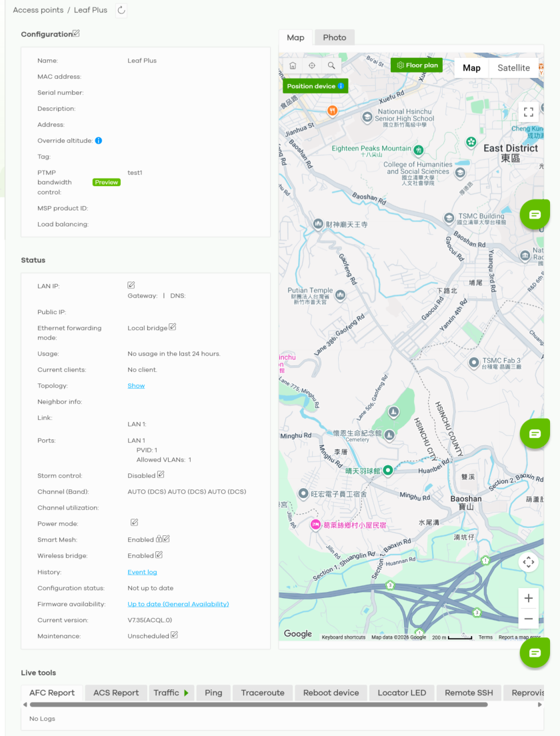Click the 'No usage in the last 24 hours.' text
This screenshot has width=560, height=736.
[x=174, y=354]
